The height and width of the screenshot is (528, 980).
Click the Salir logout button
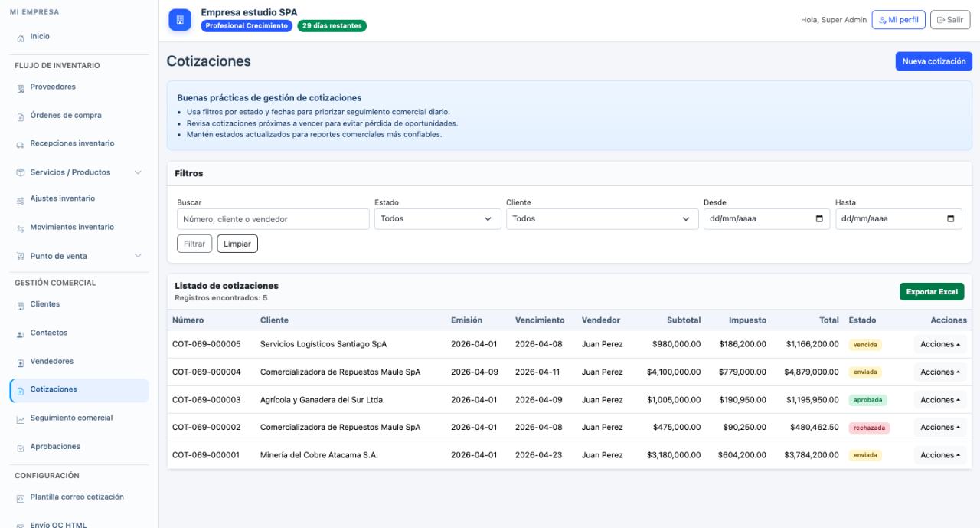[950, 20]
